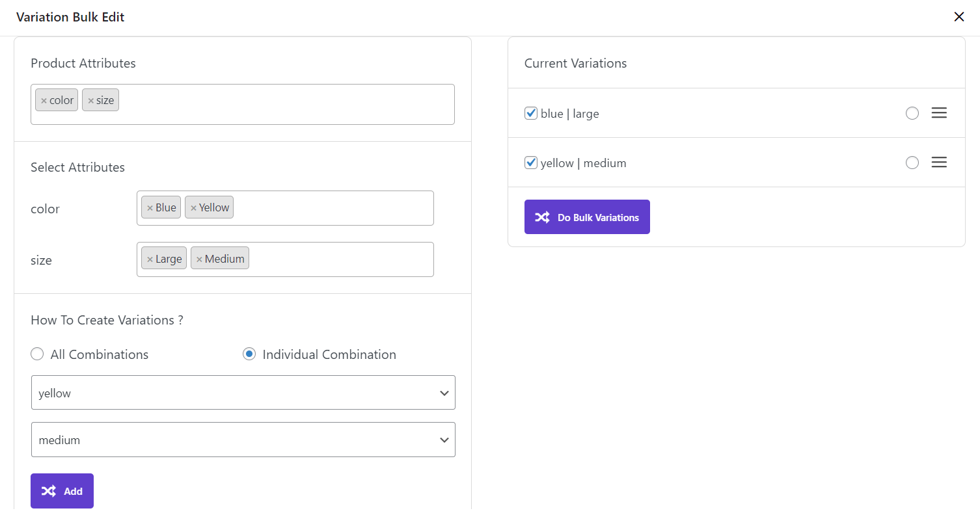Select the Individual Combination radio option

click(x=249, y=354)
